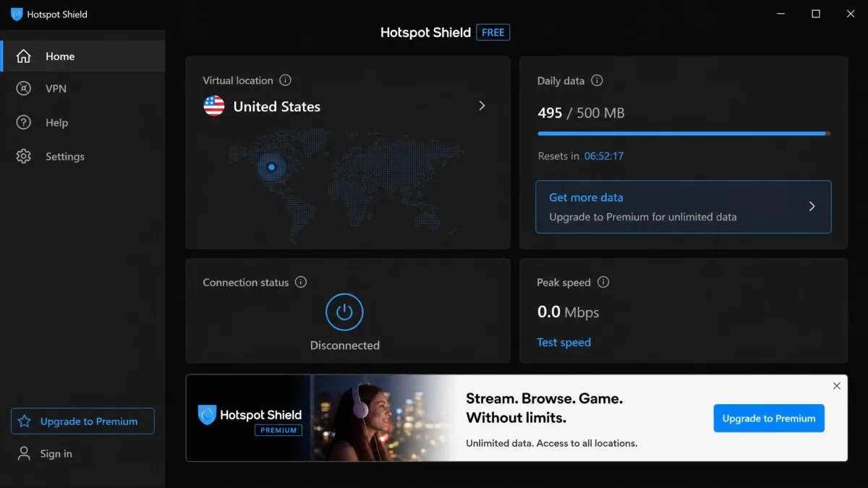Click the star icon in Upgrade to Premium
The height and width of the screenshot is (488, 868).
click(25, 421)
